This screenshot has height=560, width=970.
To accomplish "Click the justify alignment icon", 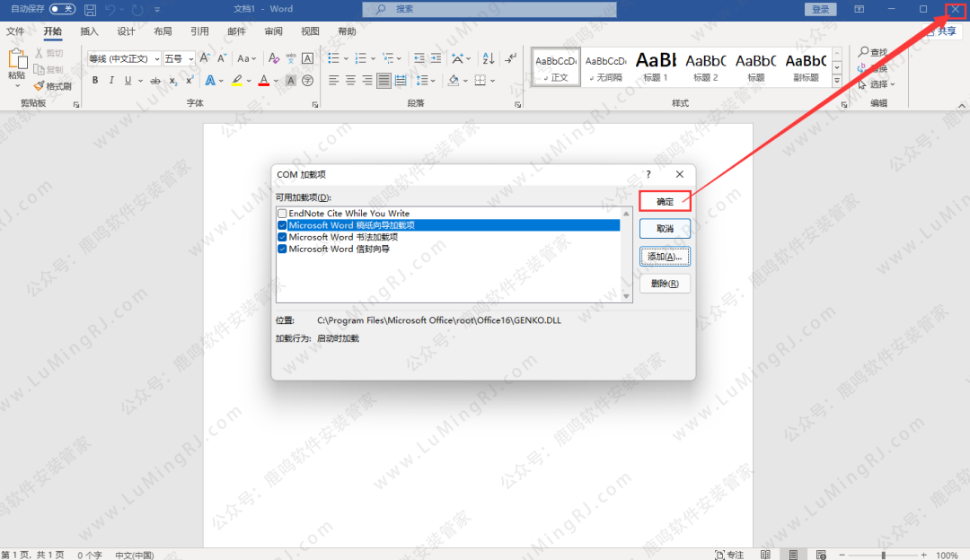I will 384,80.
